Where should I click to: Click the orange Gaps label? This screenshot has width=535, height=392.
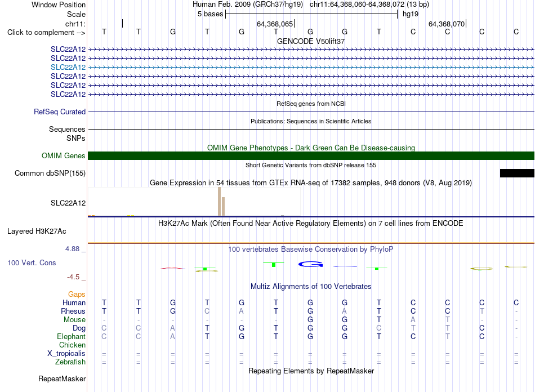click(x=77, y=294)
